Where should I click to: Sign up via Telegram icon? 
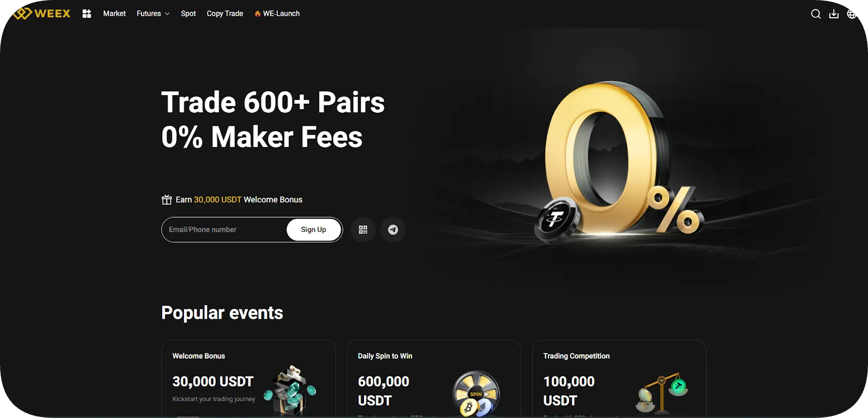(393, 230)
